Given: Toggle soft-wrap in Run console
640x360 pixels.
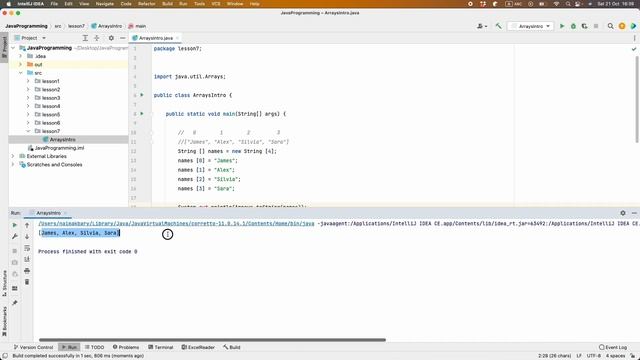Looking at the screenshot, I should tap(27, 248).
